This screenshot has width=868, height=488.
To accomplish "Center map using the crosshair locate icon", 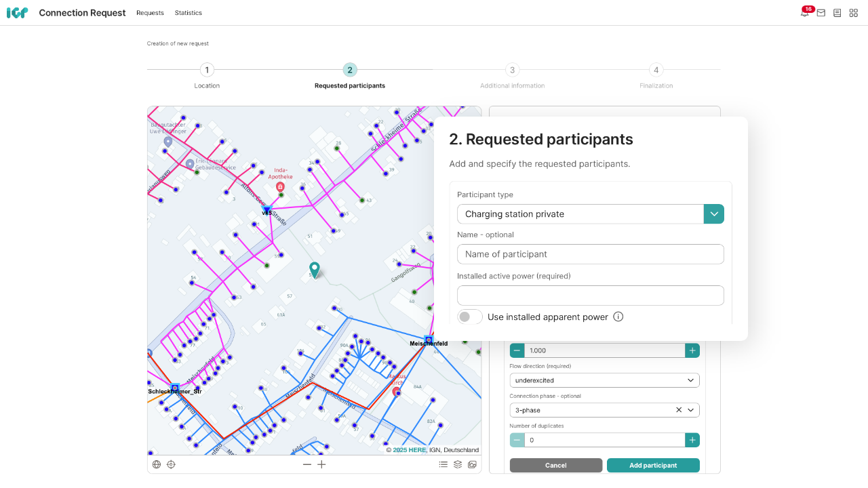I will (171, 464).
